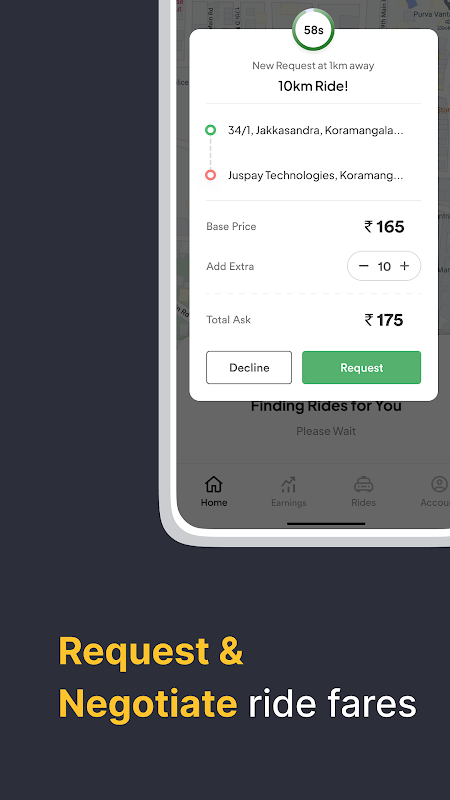Tap pickup address 34/1, Jakkasandra
The height and width of the screenshot is (800, 450).
(x=316, y=130)
